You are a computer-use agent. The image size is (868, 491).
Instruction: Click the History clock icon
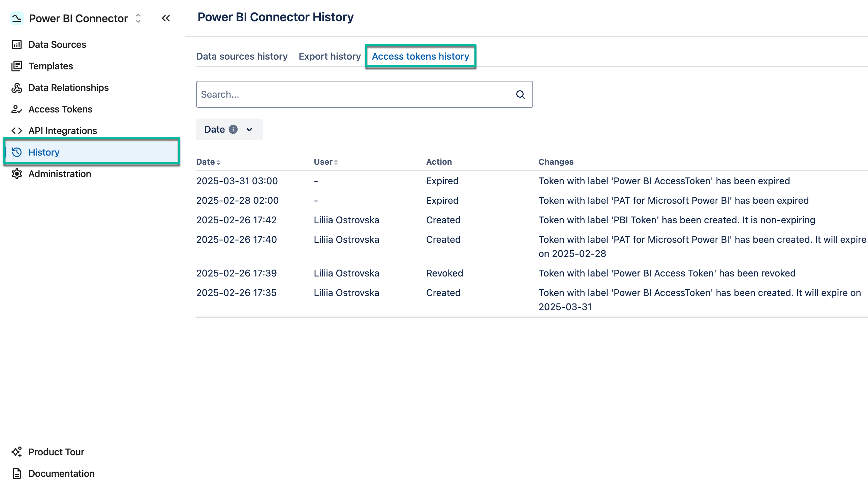pyautogui.click(x=17, y=152)
